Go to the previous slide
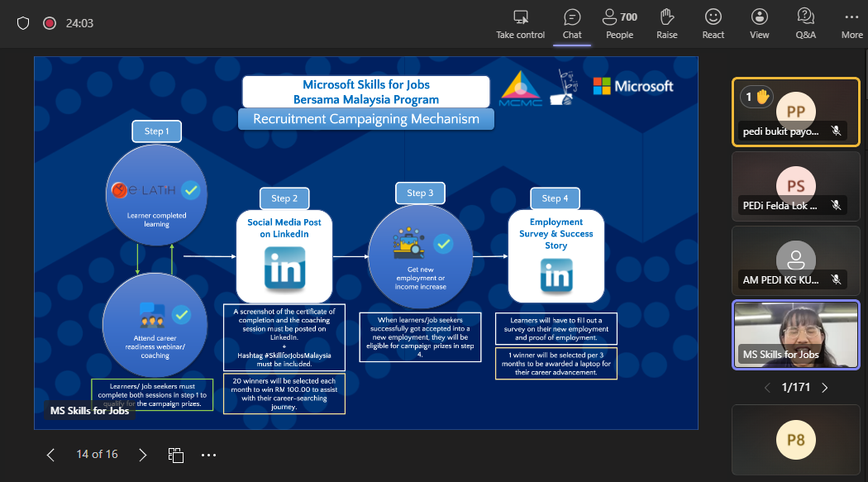This screenshot has width=868, height=482. tap(50, 455)
